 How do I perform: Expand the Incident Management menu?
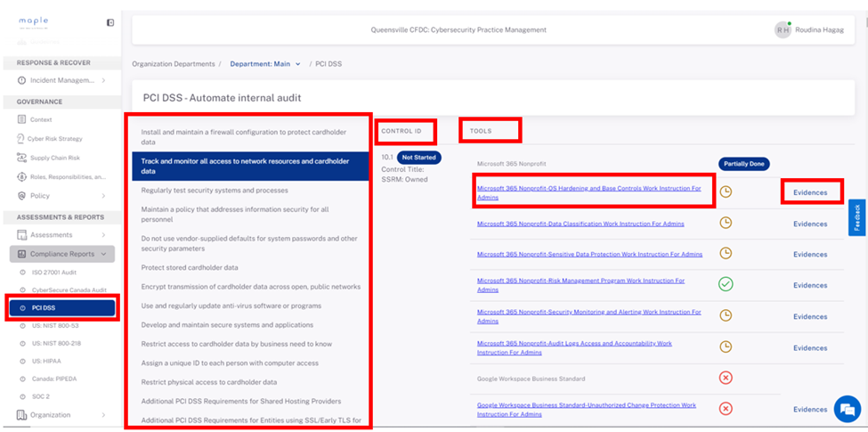pyautogui.click(x=103, y=80)
